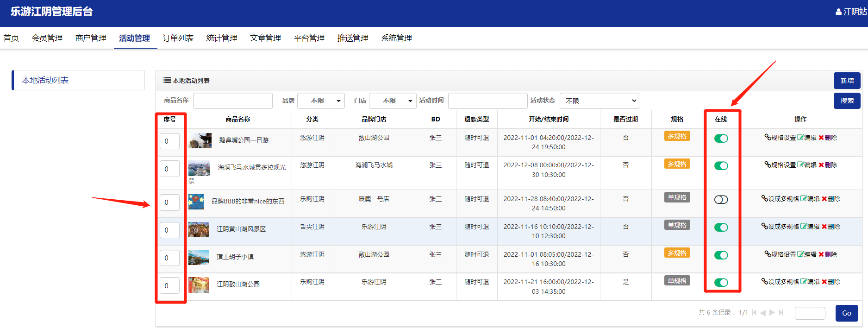
Task: Click 规格设置 link icon for 璜土胡子小镇 row
Action: 768,254
